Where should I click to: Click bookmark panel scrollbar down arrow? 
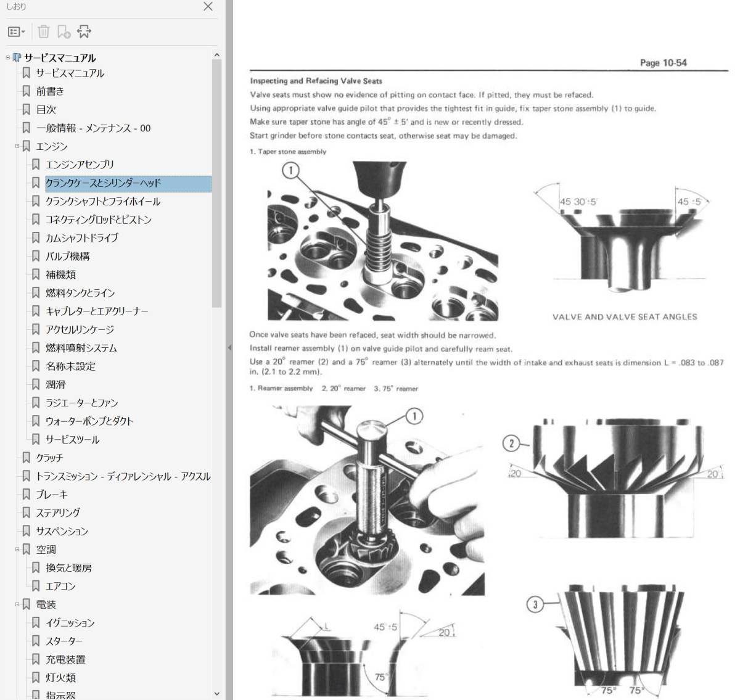[x=216, y=694]
